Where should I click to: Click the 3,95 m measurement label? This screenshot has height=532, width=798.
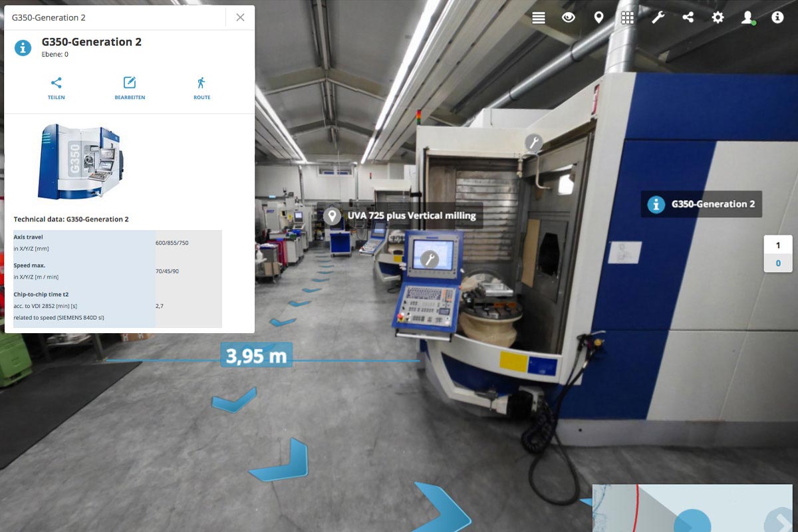[x=257, y=356]
